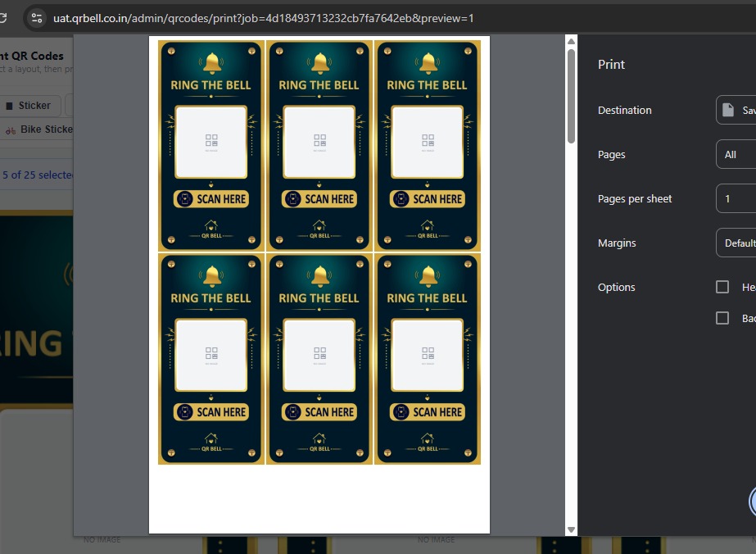This screenshot has width=756, height=554.
Task: Click the Margins label
Action: pyautogui.click(x=617, y=243)
